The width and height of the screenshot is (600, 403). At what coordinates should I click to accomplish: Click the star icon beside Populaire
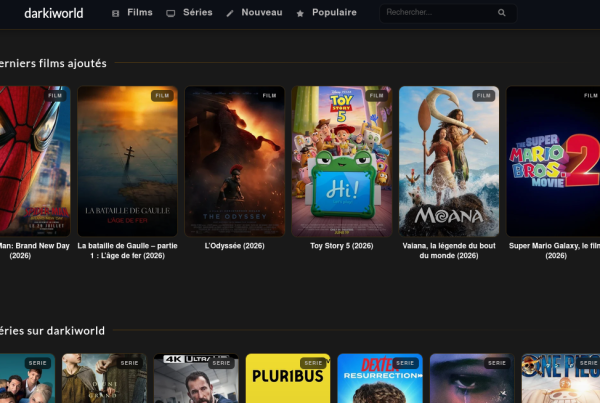pyautogui.click(x=300, y=13)
